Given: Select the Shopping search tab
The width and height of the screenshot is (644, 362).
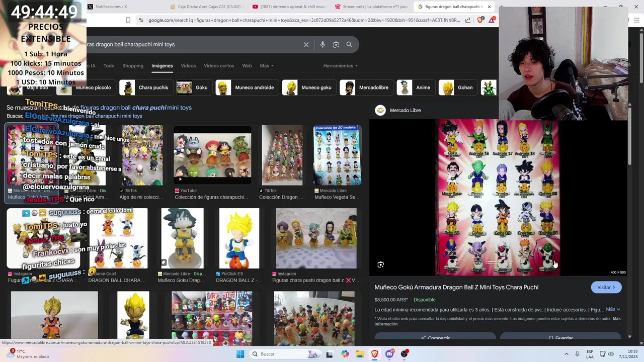Looking at the screenshot, I should point(133,66).
